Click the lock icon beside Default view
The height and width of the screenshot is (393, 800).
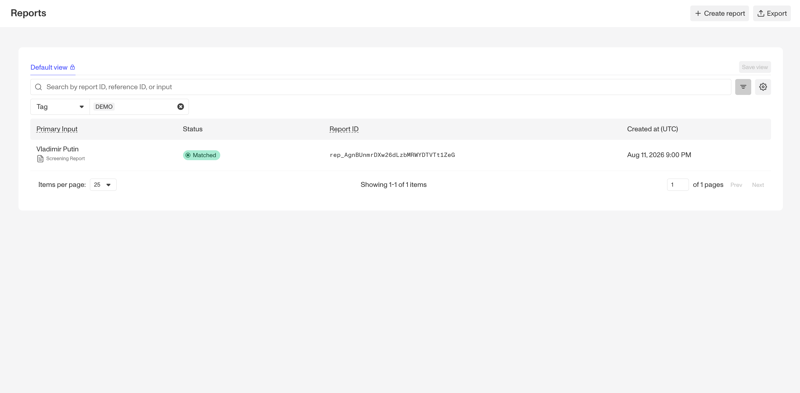72,67
